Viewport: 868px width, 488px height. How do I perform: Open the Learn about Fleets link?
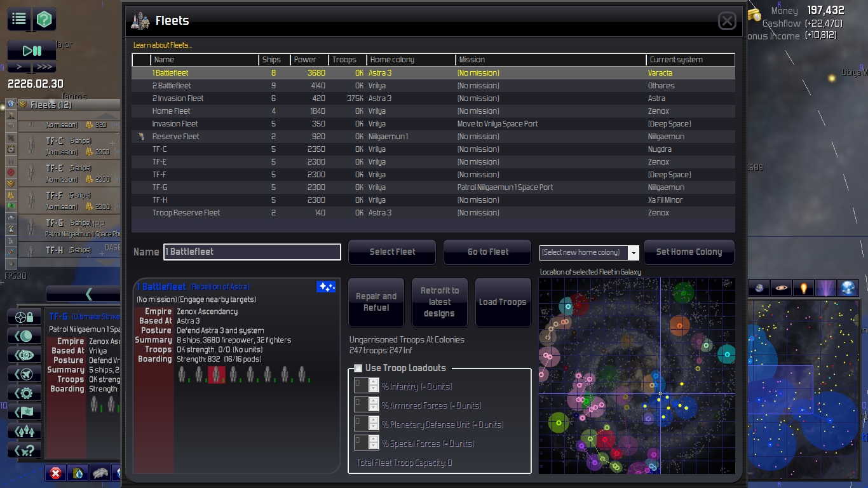pyautogui.click(x=163, y=45)
